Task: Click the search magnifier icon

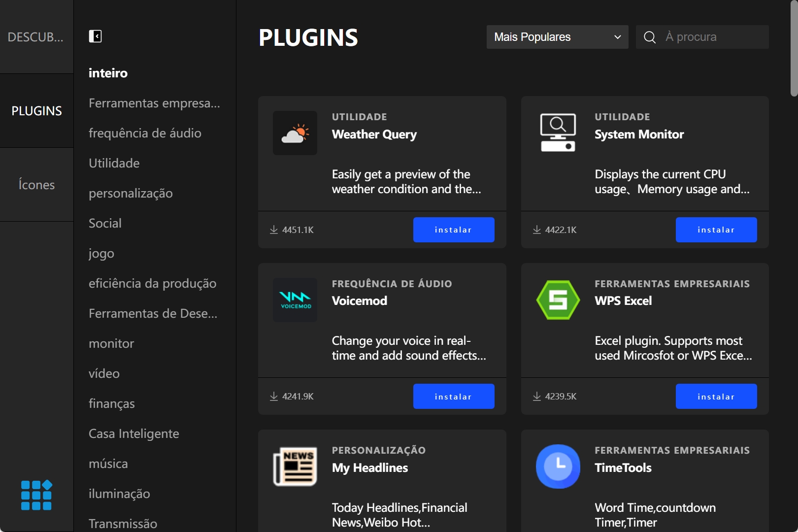Action: click(x=650, y=37)
